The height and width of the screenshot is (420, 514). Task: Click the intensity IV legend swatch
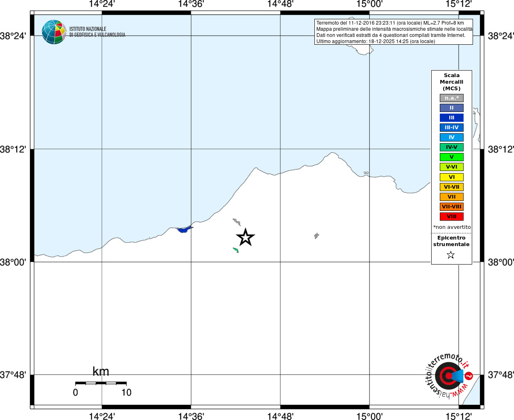click(452, 137)
